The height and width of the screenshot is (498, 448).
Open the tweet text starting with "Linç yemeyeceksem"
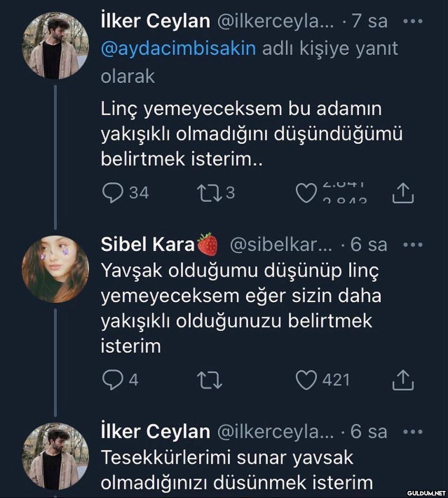click(x=251, y=134)
